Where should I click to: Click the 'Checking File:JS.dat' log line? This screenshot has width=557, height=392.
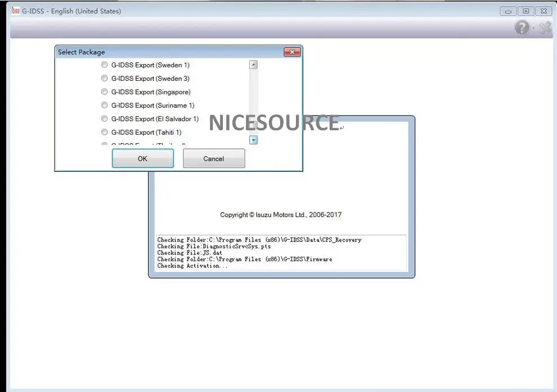coord(190,253)
